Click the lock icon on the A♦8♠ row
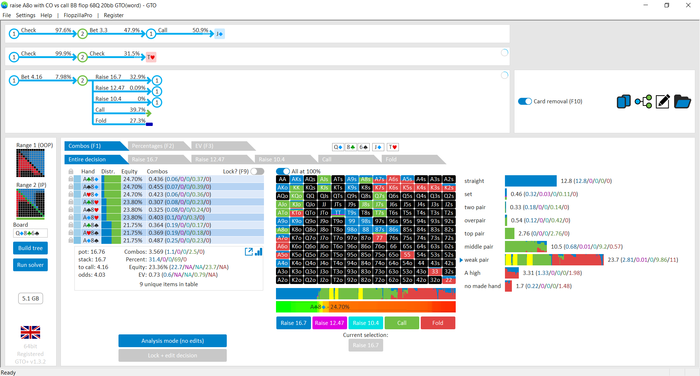Screen dimensions: 700x376 pos(71,240)
